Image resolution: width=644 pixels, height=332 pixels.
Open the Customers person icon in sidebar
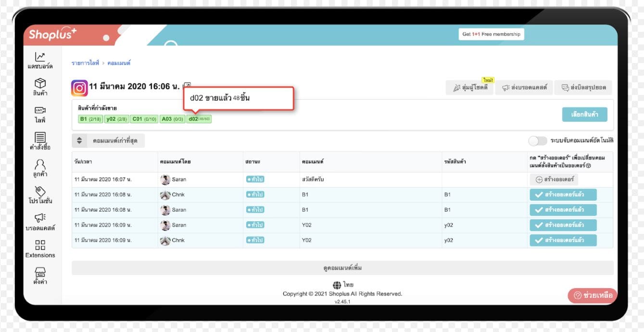point(40,165)
